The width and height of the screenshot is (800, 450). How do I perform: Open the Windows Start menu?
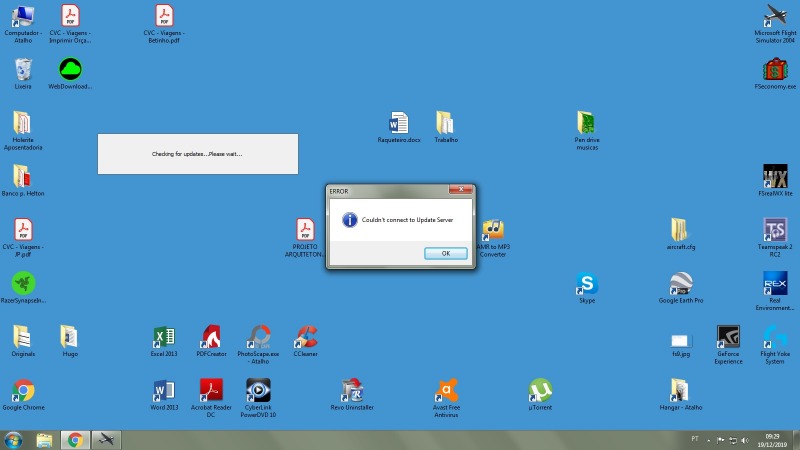13,440
